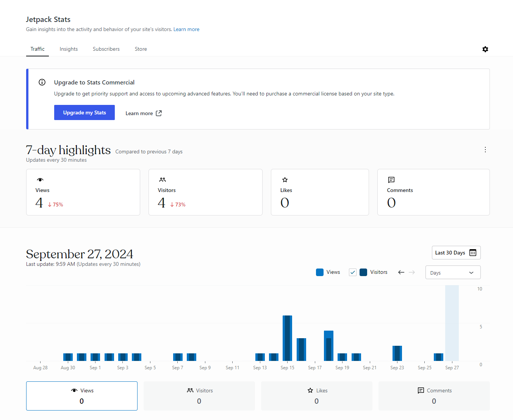The height and width of the screenshot is (420, 513).
Task: Open the Learn more external link in banner
Action: tap(144, 113)
